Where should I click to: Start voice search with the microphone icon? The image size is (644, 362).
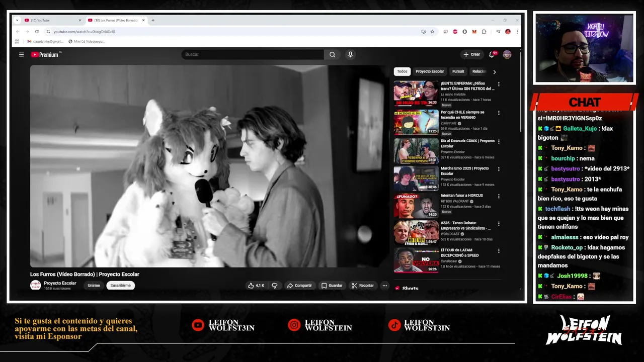point(350,54)
